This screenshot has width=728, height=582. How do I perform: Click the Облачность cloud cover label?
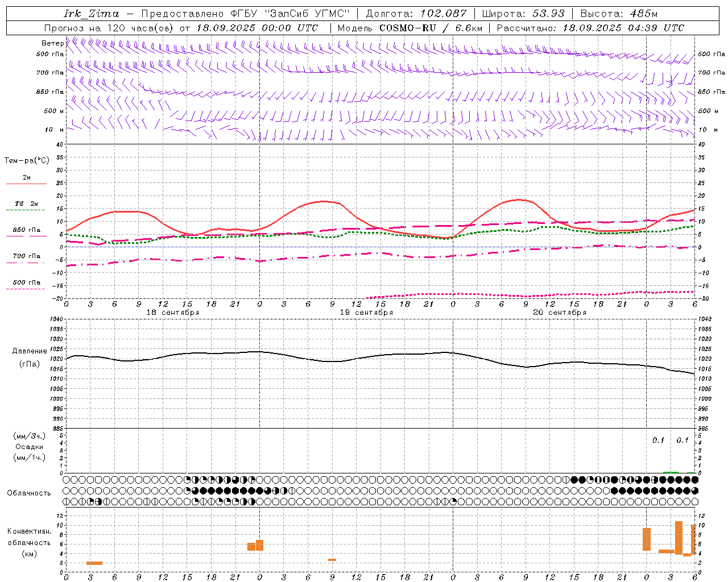29,493
